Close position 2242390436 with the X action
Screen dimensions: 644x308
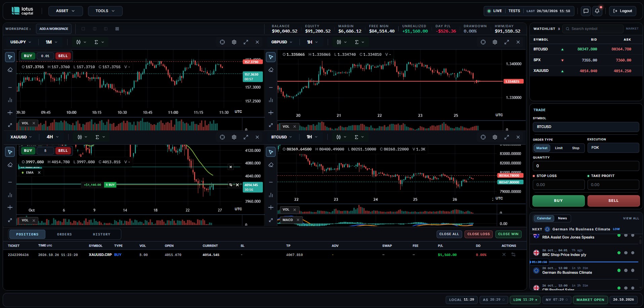coord(504,255)
